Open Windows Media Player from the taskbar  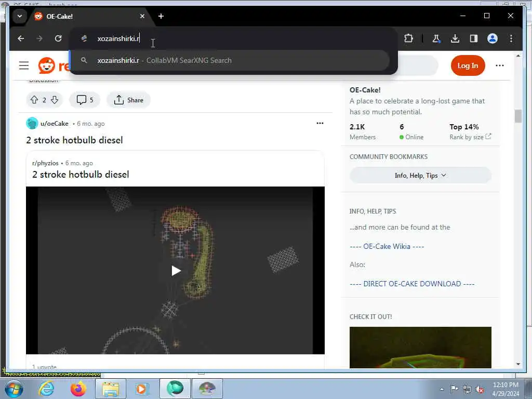click(x=141, y=389)
